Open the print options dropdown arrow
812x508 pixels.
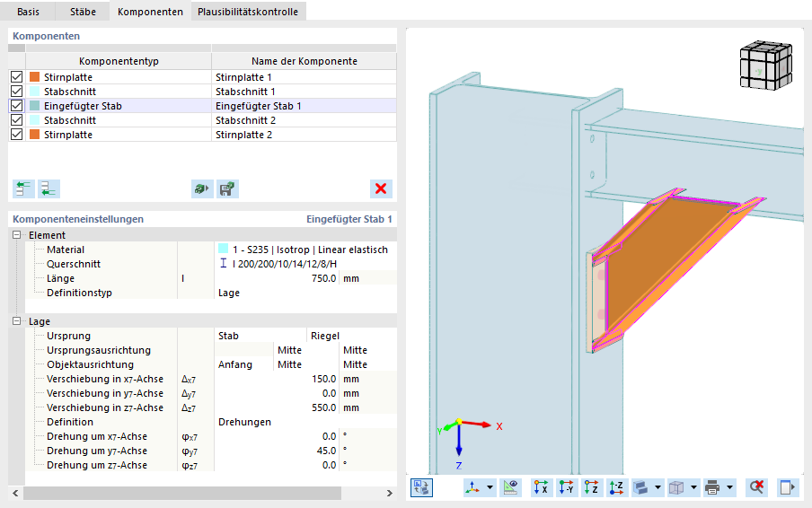(x=729, y=487)
